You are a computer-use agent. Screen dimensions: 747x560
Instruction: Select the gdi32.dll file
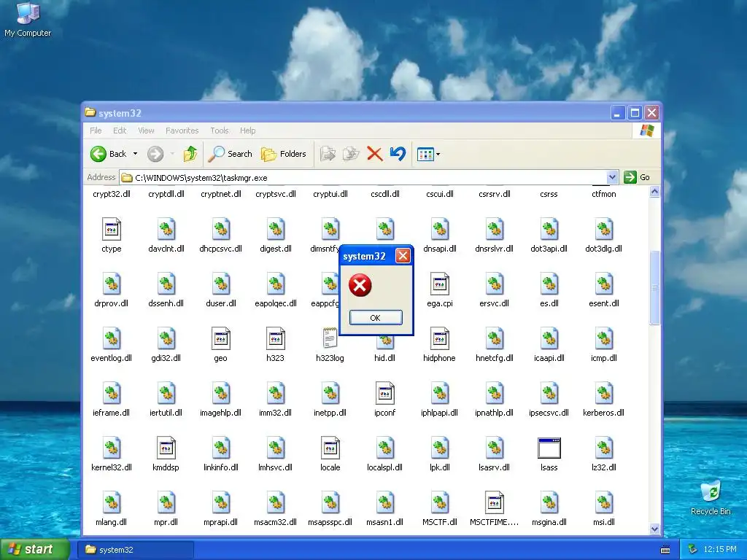pos(166,345)
